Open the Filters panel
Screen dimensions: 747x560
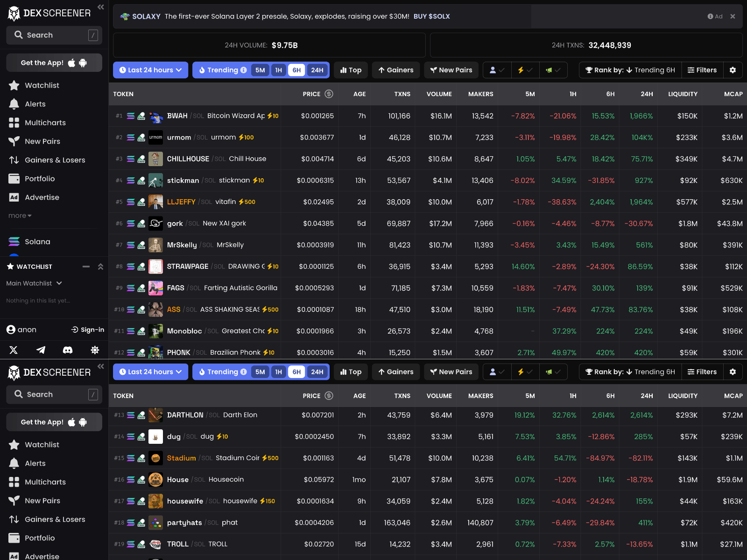click(702, 70)
